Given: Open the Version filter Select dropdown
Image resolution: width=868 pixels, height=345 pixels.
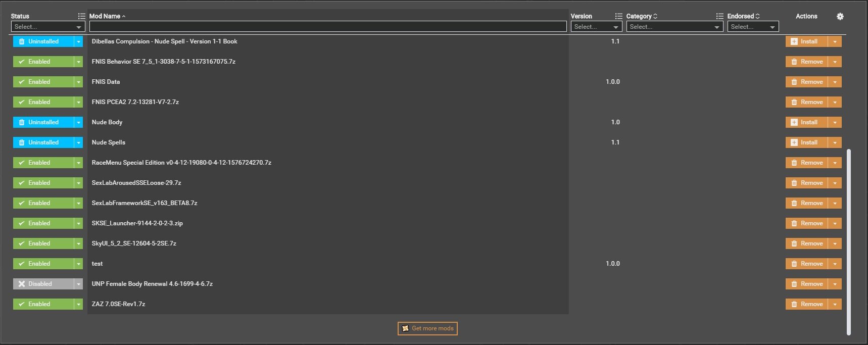Looking at the screenshot, I should click(596, 27).
